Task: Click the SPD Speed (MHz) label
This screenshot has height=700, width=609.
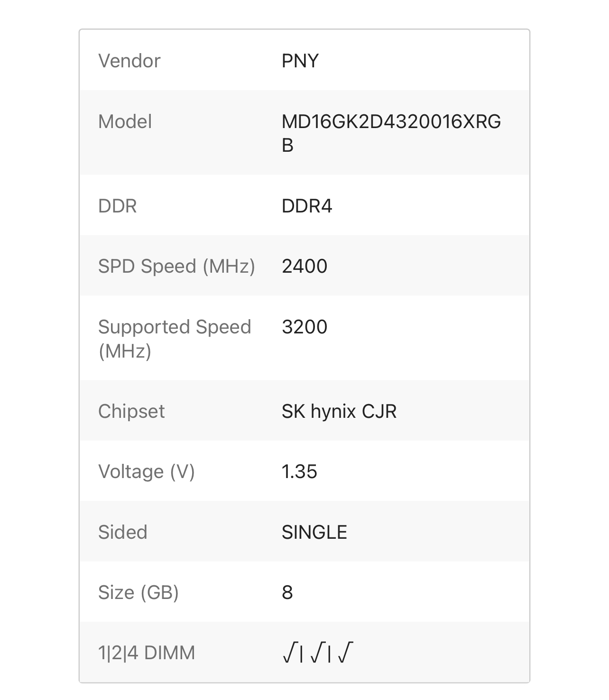Action: [x=176, y=266]
